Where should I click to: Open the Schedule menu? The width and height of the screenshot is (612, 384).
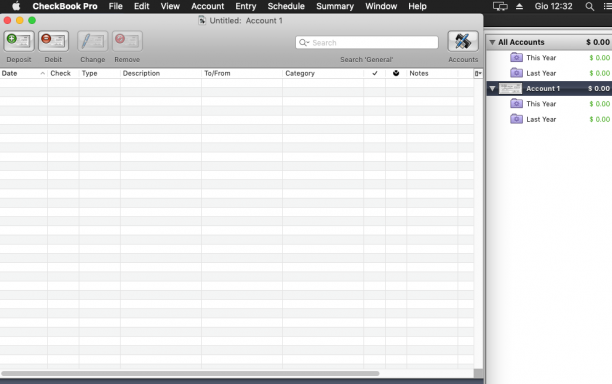[286, 6]
